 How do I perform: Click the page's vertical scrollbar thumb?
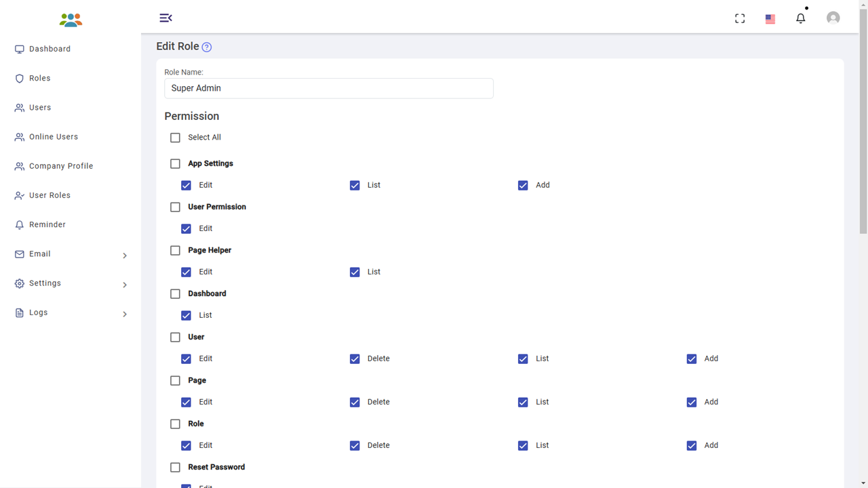(x=863, y=122)
